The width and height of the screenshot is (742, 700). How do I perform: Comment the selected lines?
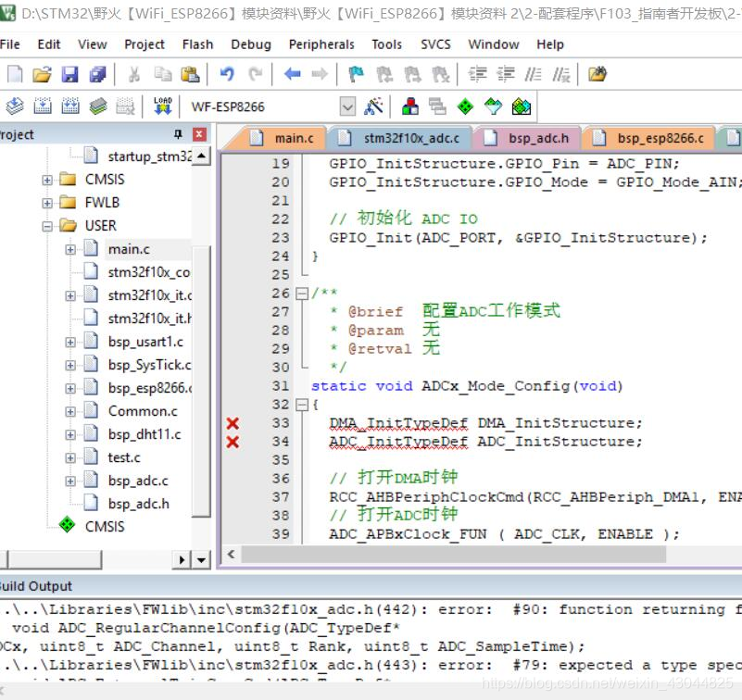click(534, 74)
